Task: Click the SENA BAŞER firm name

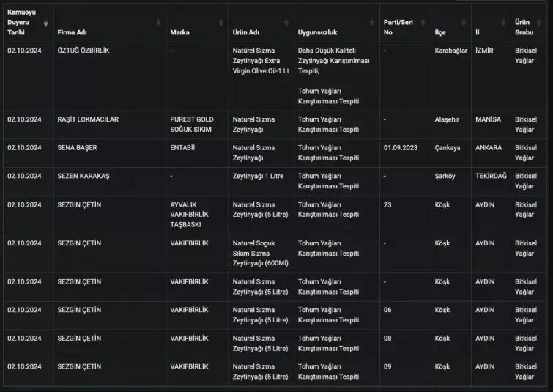Action: tap(77, 147)
